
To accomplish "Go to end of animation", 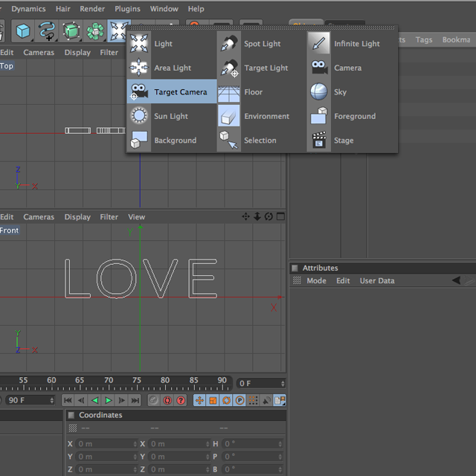I will (x=135, y=400).
